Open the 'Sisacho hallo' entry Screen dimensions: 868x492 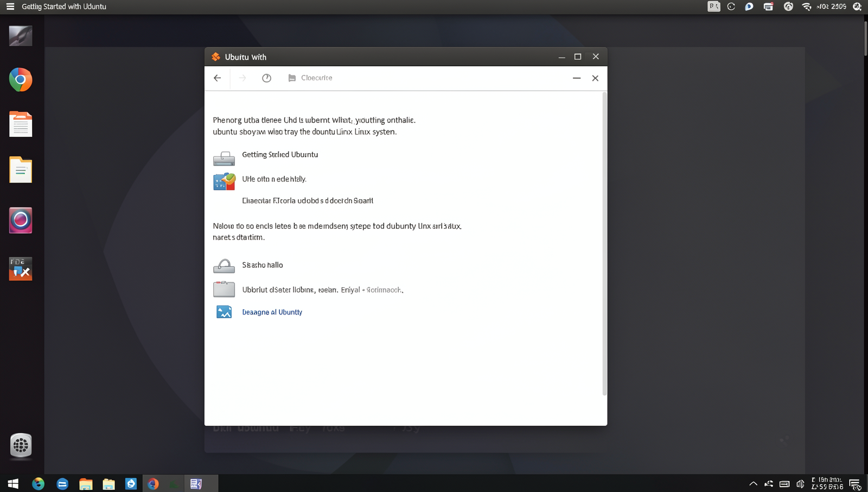click(263, 265)
